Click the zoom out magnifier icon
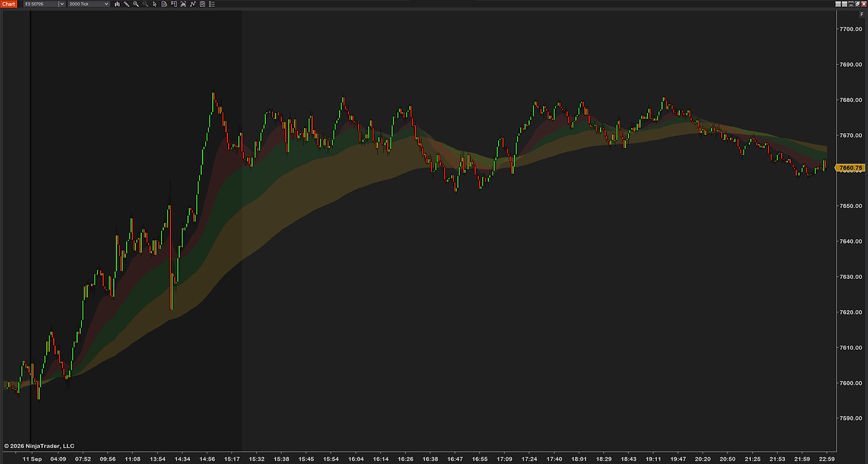This screenshot has height=464, width=868. pos(145,4)
